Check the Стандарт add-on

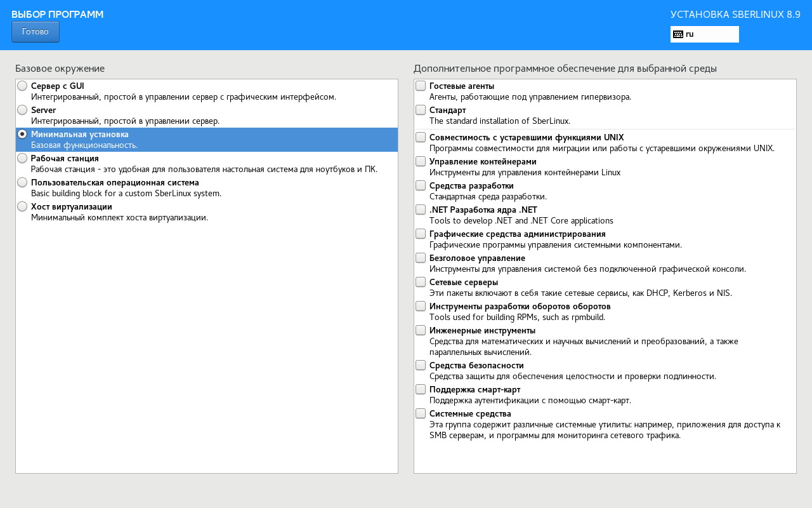(421, 110)
